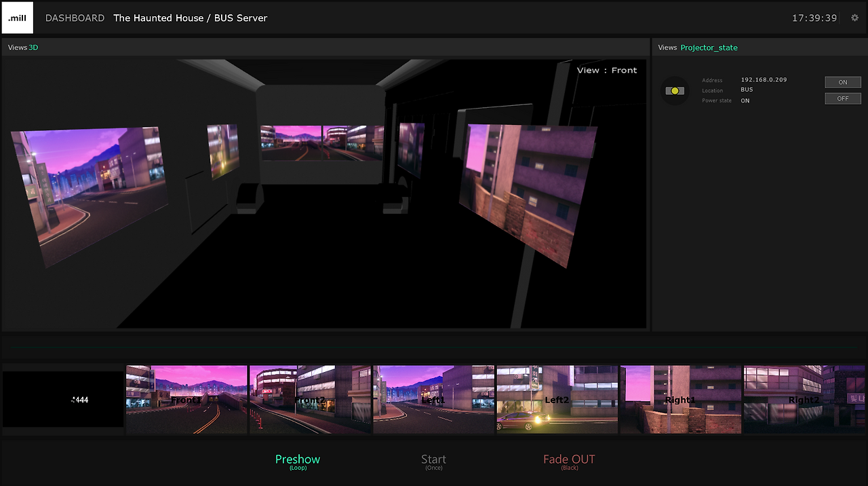This screenshot has width=868, height=486.
Task: Click the 192.168.0.209 address value
Action: [x=764, y=79]
